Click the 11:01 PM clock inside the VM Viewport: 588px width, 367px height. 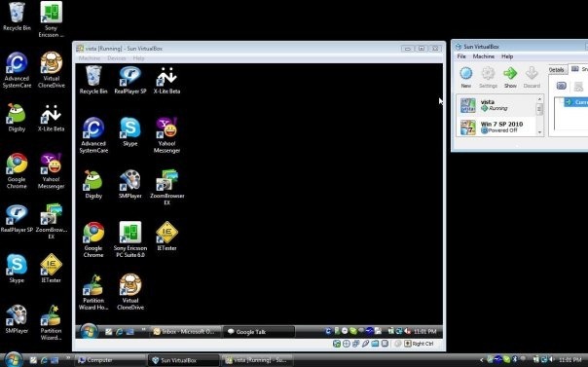coord(424,331)
